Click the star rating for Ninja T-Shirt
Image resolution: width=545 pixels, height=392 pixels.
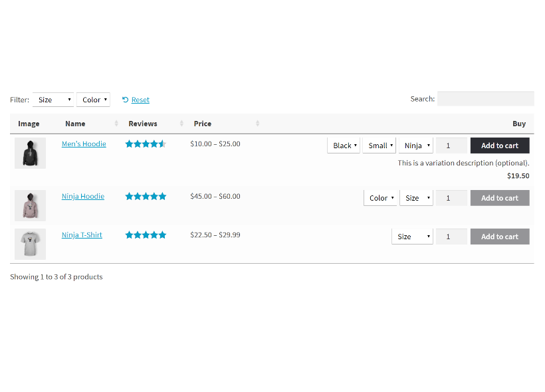pos(146,235)
